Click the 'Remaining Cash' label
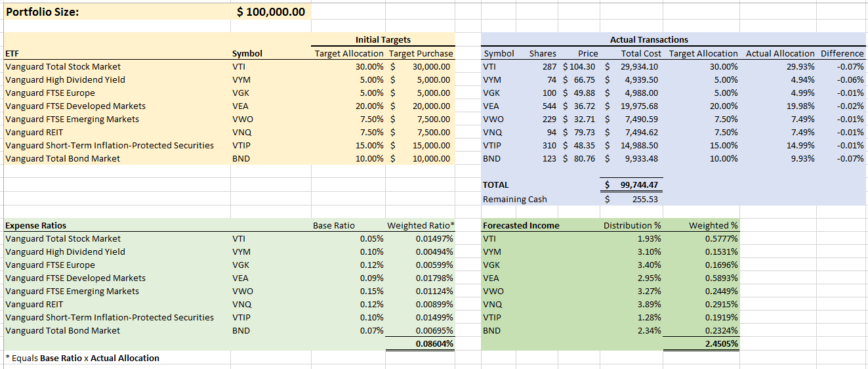Screen dimensions: 868x369 click(x=515, y=199)
